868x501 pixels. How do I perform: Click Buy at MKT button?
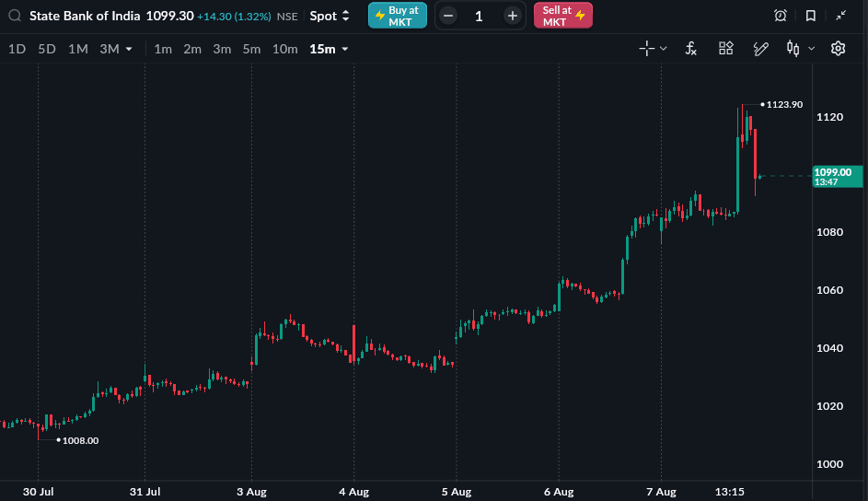398,16
